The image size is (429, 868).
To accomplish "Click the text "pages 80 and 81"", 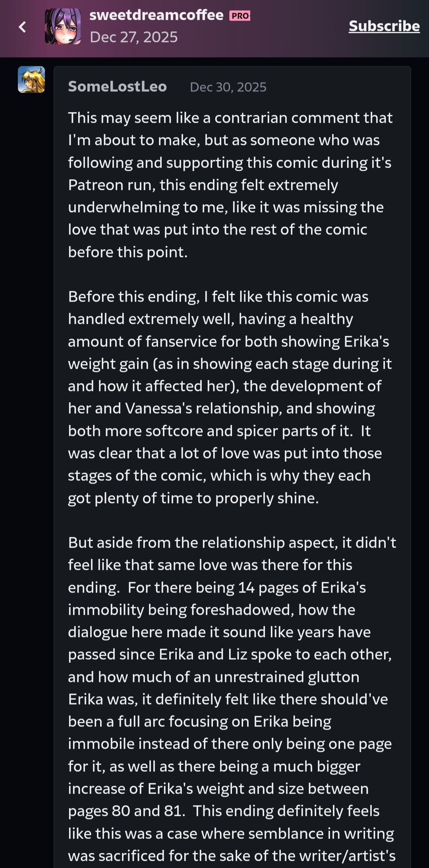I will [126, 811].
